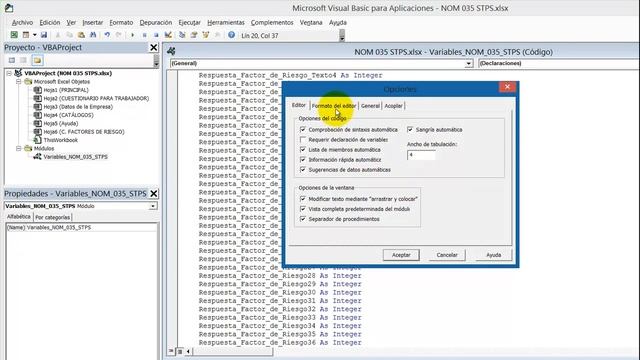Undo the last action with the toolbar arrow
This screenshot has height=360, width=640.
tap(107, 35)
